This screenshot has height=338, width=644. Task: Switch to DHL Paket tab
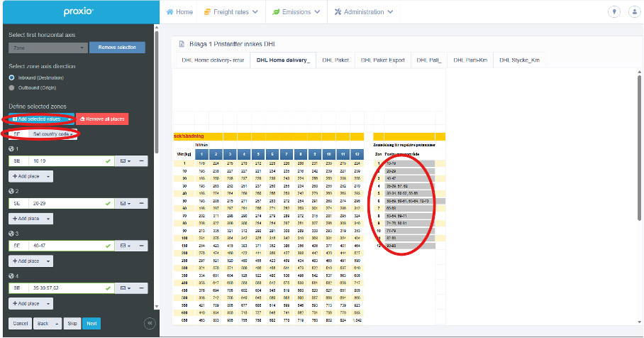tap(335, 60)
